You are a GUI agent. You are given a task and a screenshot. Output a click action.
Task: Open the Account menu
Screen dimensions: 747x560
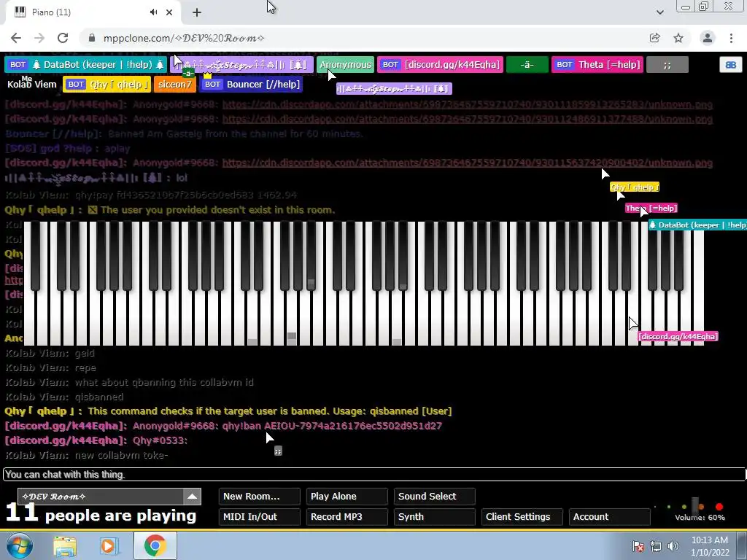coord(609,517)
